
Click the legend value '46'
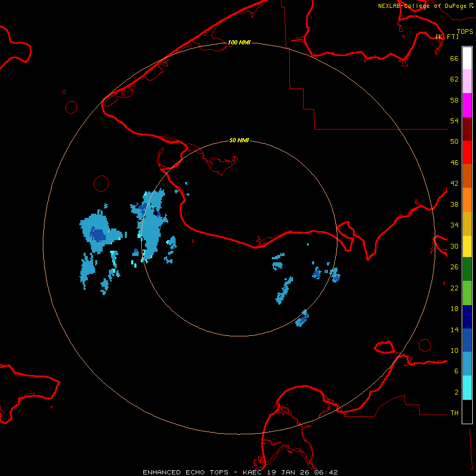pos(454,163)
